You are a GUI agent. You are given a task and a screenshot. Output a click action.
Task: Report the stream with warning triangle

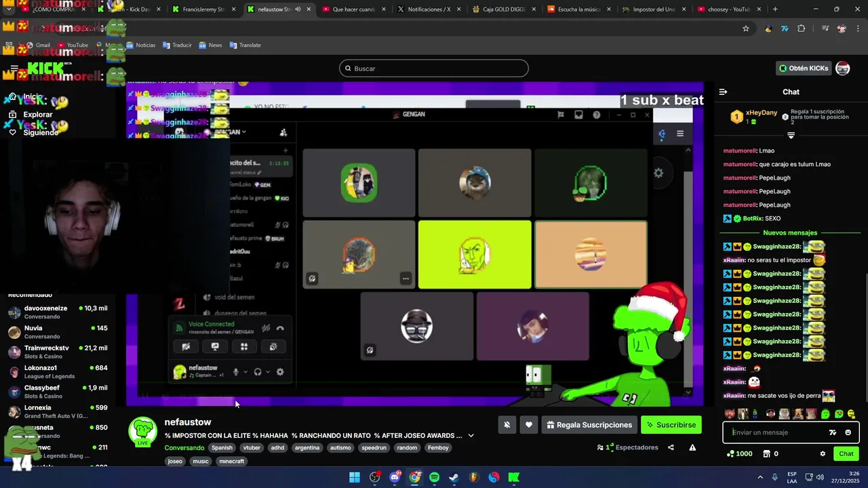tap(692, 447)
